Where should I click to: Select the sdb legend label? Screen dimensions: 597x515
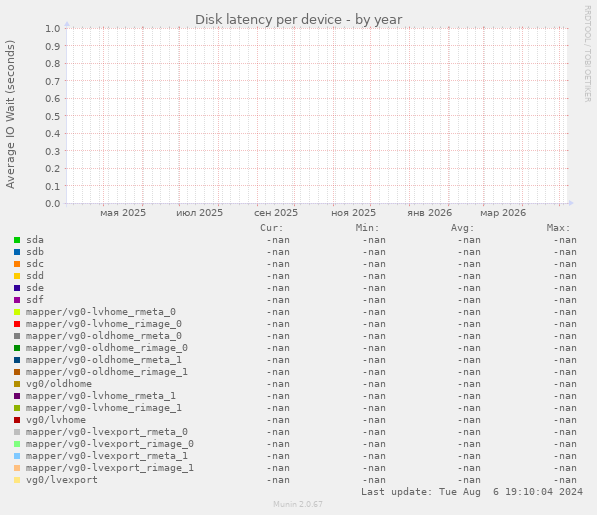tap(35, 252)
